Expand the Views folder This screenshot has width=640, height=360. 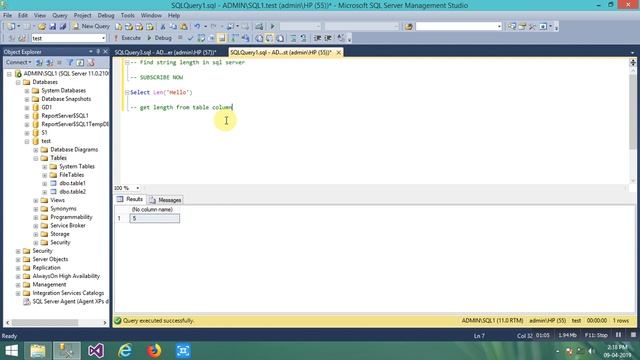pyautogui.click(x=36, y=200)
